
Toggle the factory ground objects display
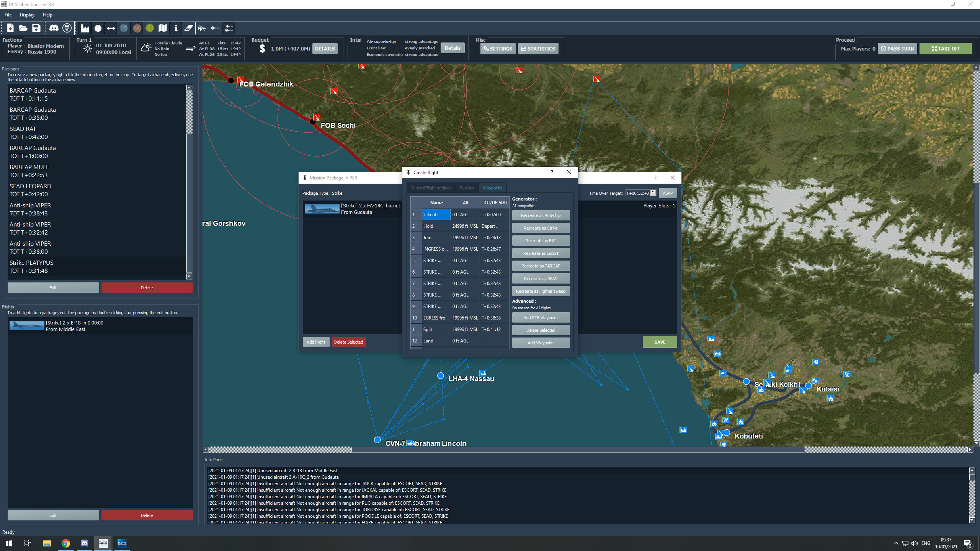coord(85,28)
